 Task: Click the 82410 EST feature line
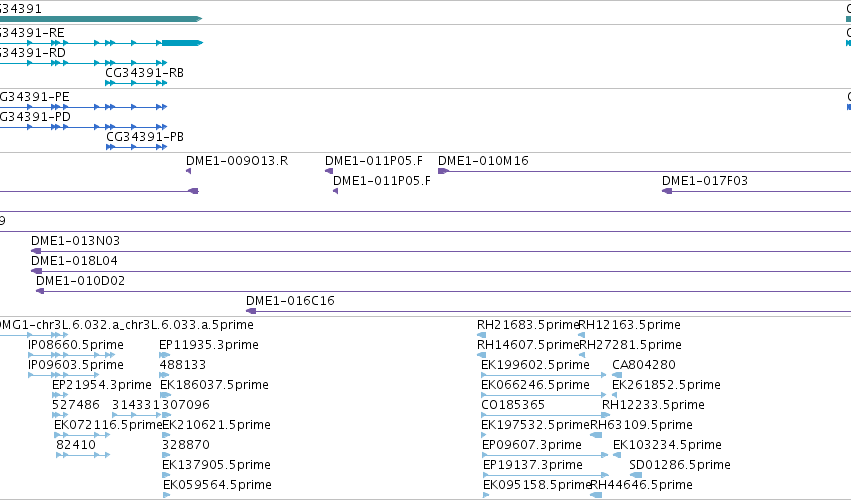coord(83,455)
